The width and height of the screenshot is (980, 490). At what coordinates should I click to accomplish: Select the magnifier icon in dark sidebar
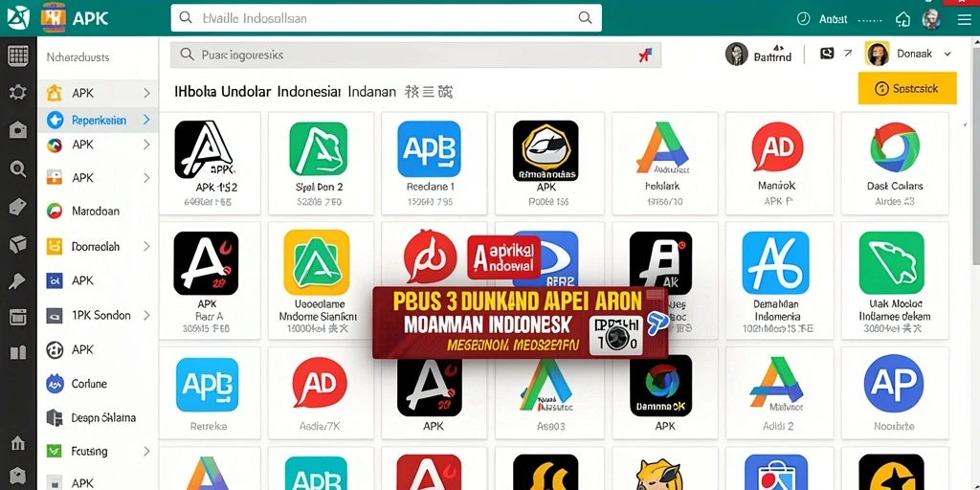17,168
